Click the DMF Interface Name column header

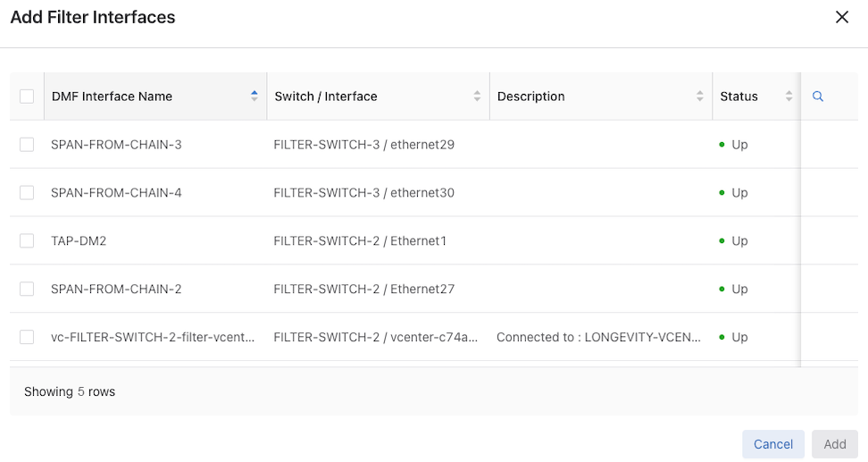(x=112, y=97)
